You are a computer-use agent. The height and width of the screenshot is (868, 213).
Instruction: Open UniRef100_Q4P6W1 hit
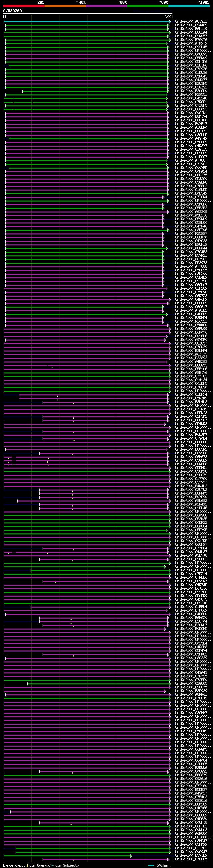coord(191,314)
